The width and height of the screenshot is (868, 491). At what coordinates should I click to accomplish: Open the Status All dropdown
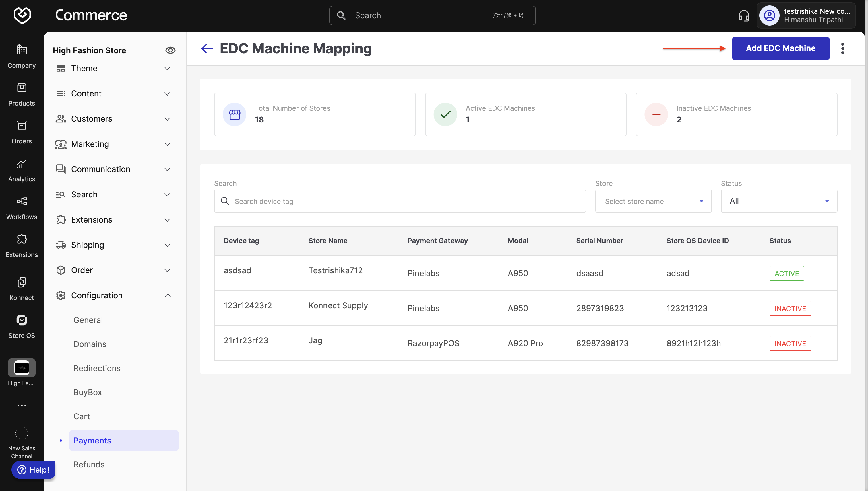tap(779, 201)
